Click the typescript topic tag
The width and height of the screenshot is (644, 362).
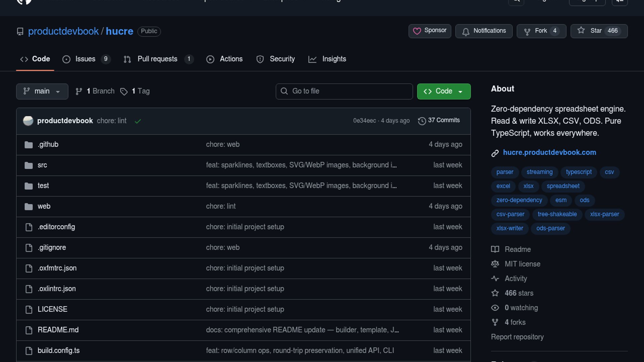[579, 172]
